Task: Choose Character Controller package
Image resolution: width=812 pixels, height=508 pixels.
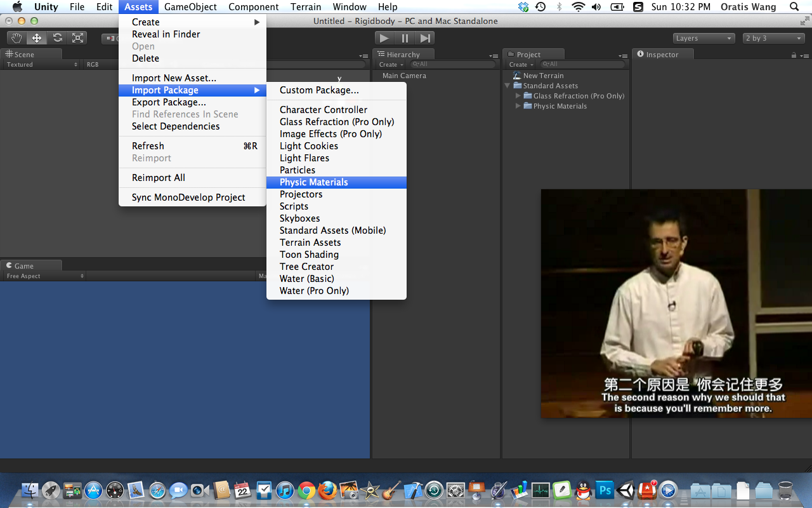Action: coord(336,110)
